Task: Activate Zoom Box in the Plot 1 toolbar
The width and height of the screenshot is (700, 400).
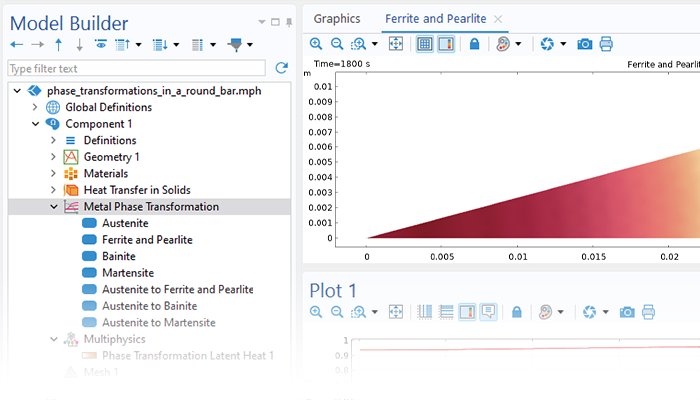Action: tap(358, 312)
